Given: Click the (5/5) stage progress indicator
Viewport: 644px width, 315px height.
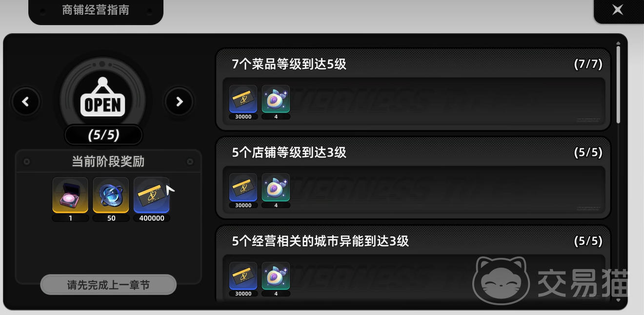Looking at the screenshot, I should (x=103, y=135).
